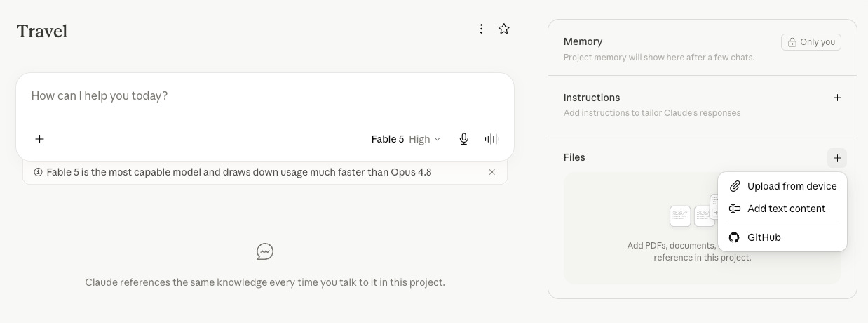The height and width of the screenshot is (323, 868).
Task: Click the Fable 5 usage notice text
Action: (x=239, y=172)
